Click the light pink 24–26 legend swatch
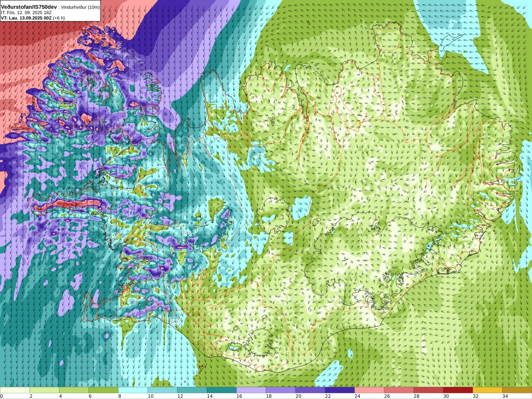Image resolution: width=532 pixels, height=399 pixels. click(x=369, y=390)
